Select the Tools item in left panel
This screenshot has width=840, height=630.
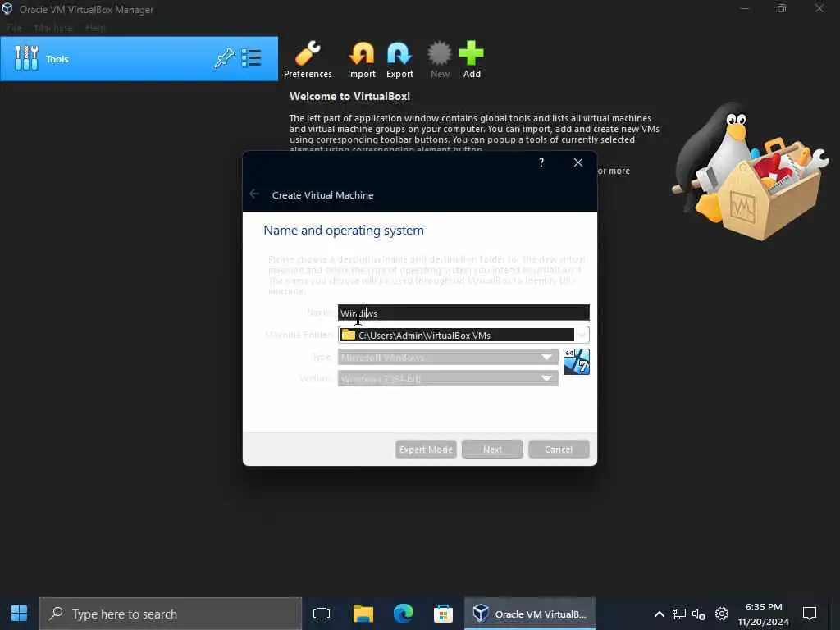(139, 59)
